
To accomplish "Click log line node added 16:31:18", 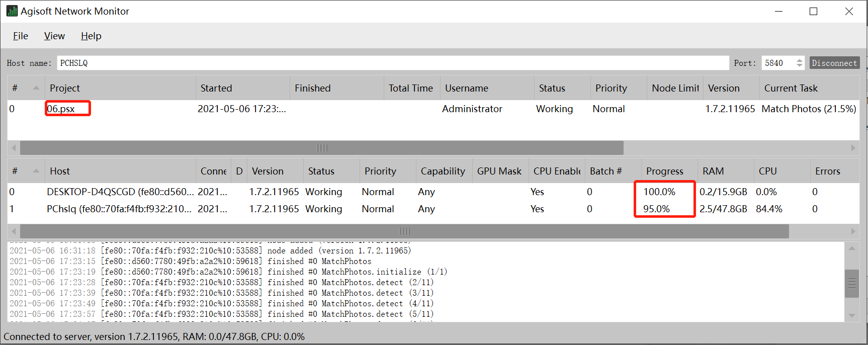I will [210, 250].
